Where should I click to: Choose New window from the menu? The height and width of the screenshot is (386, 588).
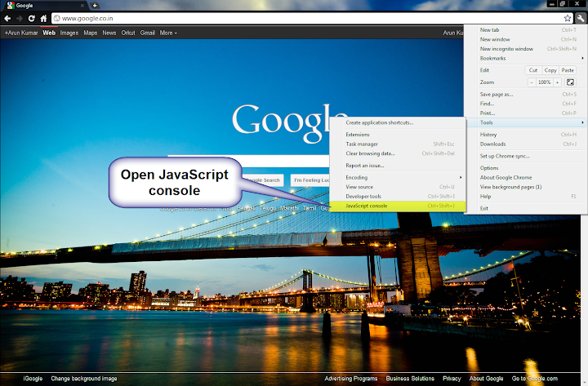(x=525, y=39)
